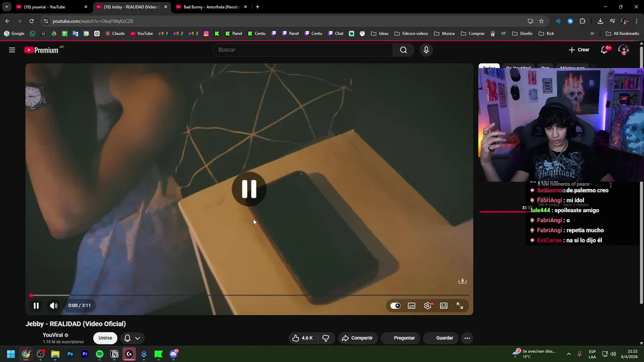Open Spotify from the taskbar

click(x=100, y=354)
